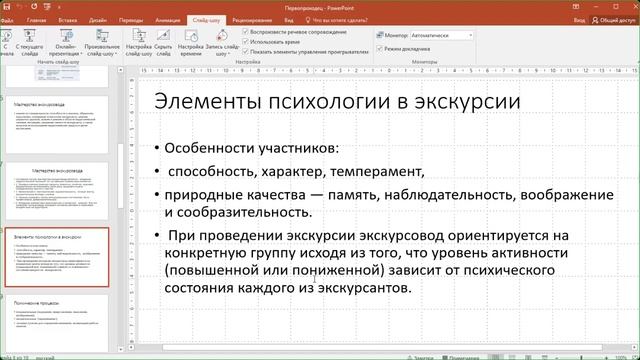640x360 pixels.
Task: Open the Ribbon Display Options icon in the title bar
Action: [x=576, y=7]
